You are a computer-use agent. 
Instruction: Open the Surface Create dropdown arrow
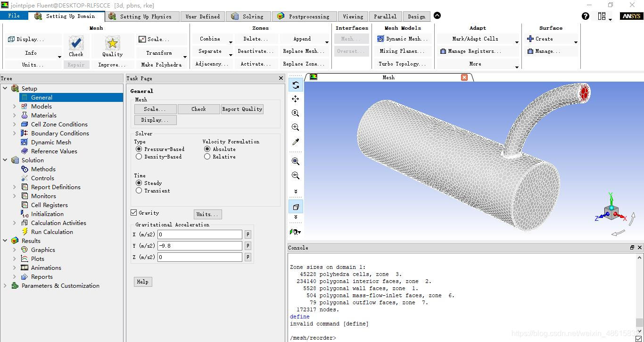coord(576,42)
